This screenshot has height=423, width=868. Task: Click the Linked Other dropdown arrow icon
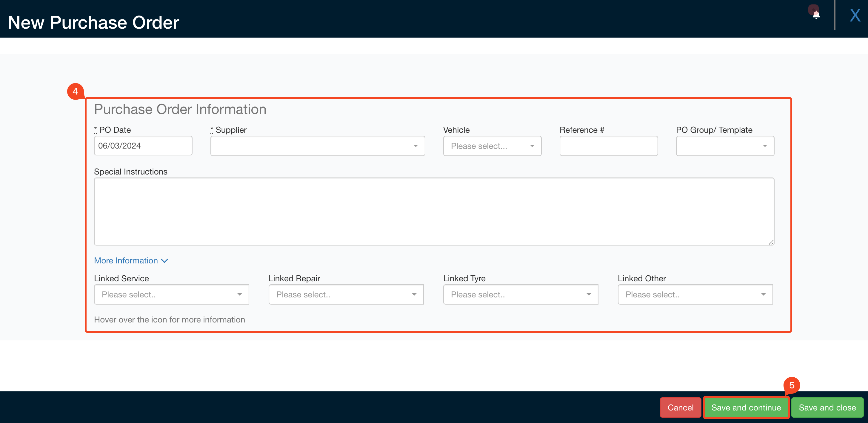[x=763, y=294]
